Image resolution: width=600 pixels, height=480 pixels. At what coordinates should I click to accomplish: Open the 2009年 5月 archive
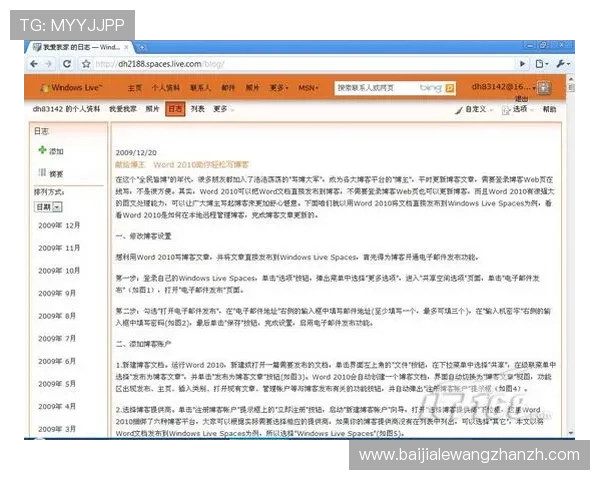(57, 384)
